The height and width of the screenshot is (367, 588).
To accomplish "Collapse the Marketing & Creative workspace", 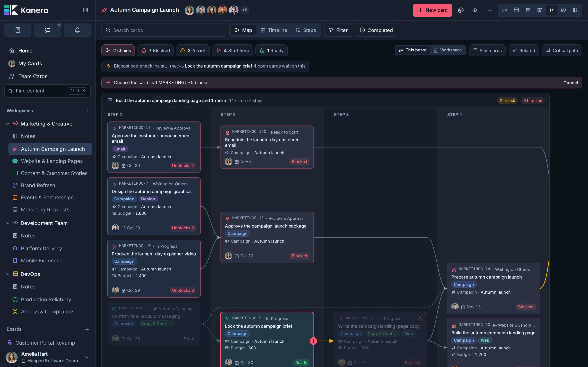I will pyautogui.click(x=8, y=124).
